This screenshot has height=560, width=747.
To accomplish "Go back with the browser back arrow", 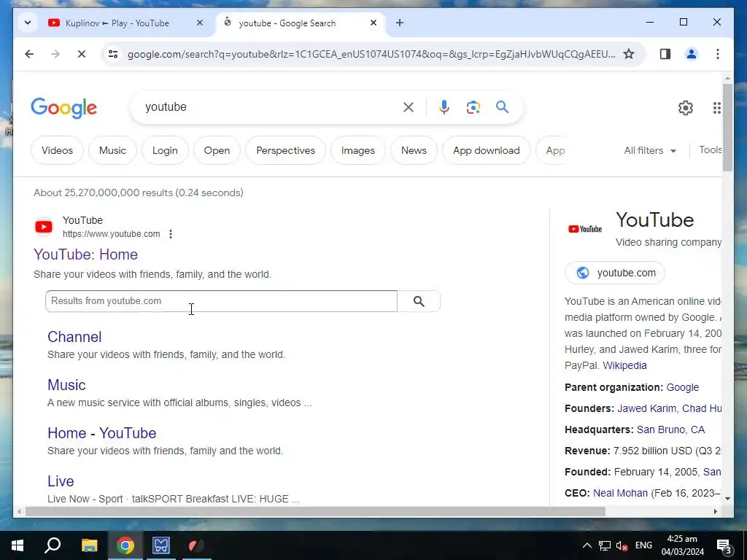I will pyautogui.click(x=29, y=54).
